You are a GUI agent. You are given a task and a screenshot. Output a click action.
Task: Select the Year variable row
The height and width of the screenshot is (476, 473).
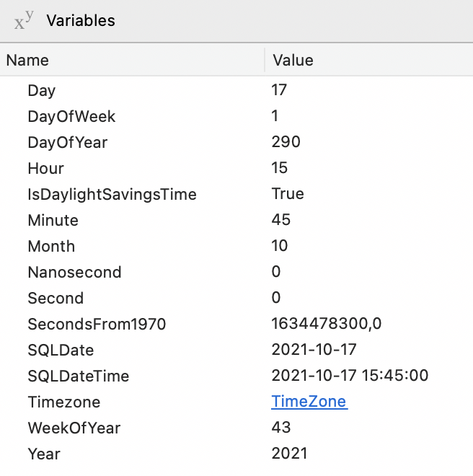click(x=236, y=454)
